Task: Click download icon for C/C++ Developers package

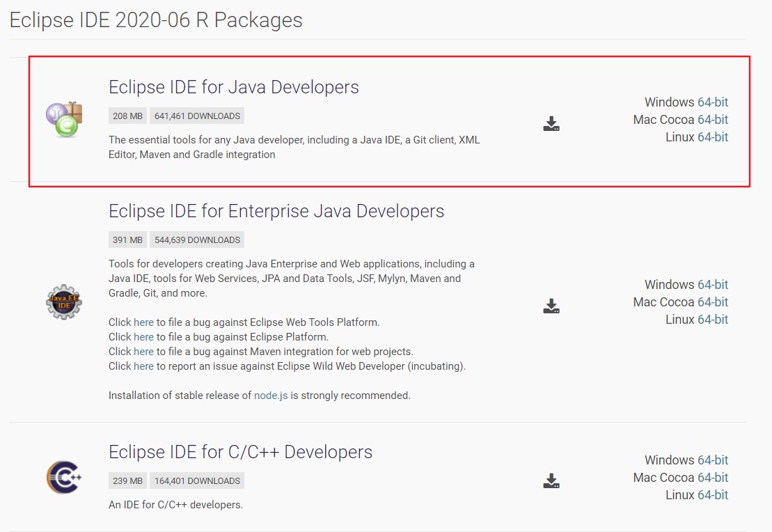Action: [551, 481]
